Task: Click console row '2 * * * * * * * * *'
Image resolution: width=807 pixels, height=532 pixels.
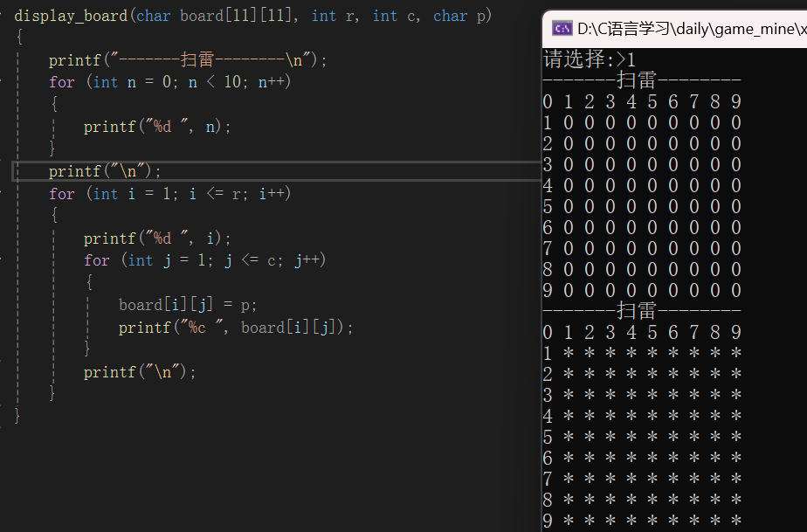Action: (642, 374)
